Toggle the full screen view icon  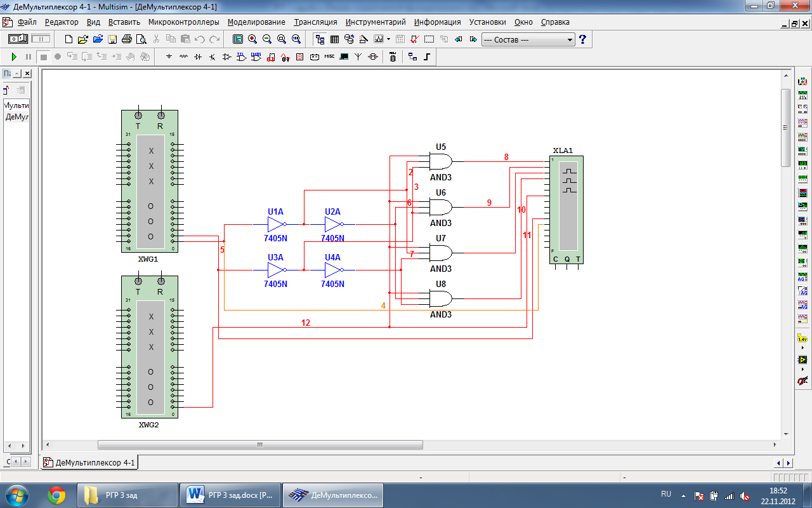tap(237, 39)
